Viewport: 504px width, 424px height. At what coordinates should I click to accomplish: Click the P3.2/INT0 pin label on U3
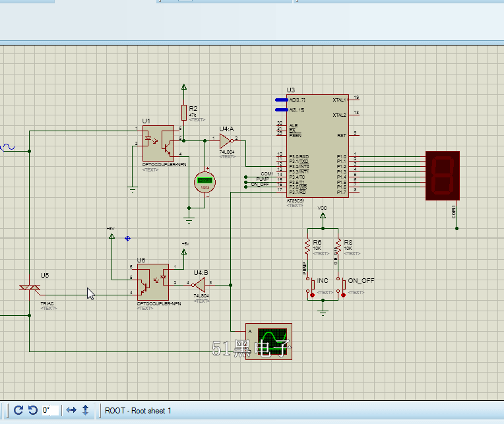(299, 166)
